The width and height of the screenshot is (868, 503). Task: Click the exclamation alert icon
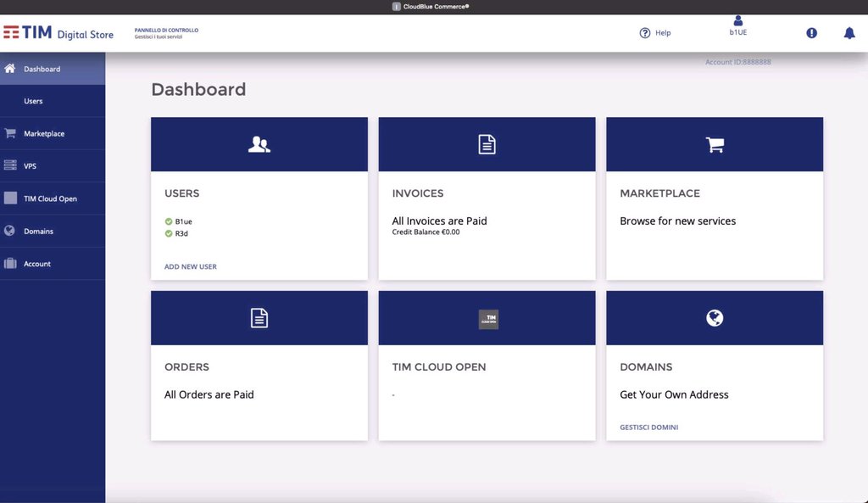click(x=811, y=33)
